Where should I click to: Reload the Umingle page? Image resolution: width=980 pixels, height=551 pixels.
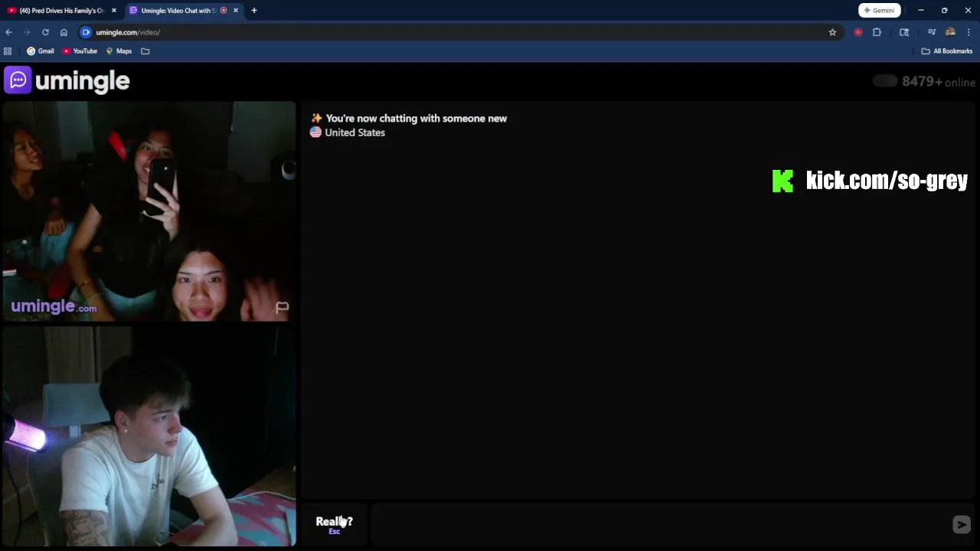click(x=45, y=32)
